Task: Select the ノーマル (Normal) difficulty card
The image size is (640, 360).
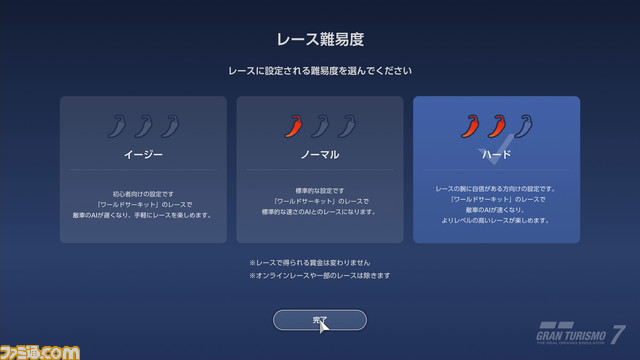Action: pyautogui.click(x=320, y=170)
